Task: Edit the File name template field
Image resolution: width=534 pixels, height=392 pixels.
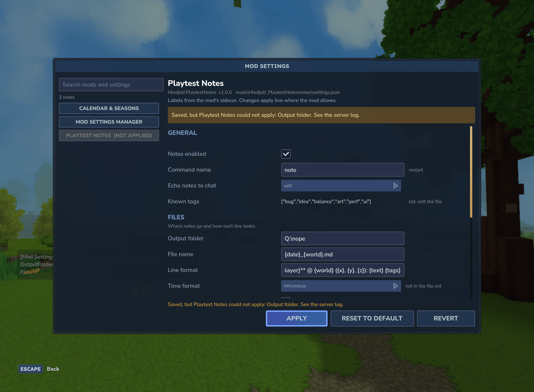Action: pyautogui.click(x=343, y=255)
